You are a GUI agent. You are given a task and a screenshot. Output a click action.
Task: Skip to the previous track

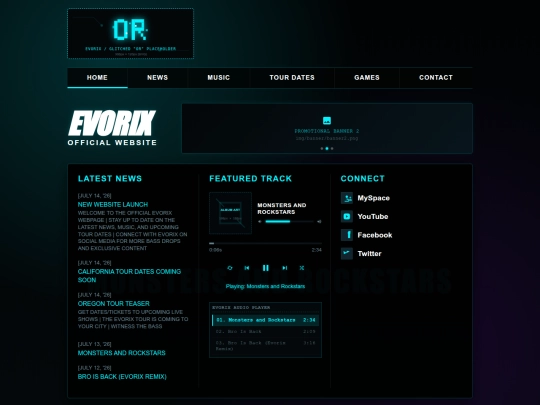click(247, 268)
